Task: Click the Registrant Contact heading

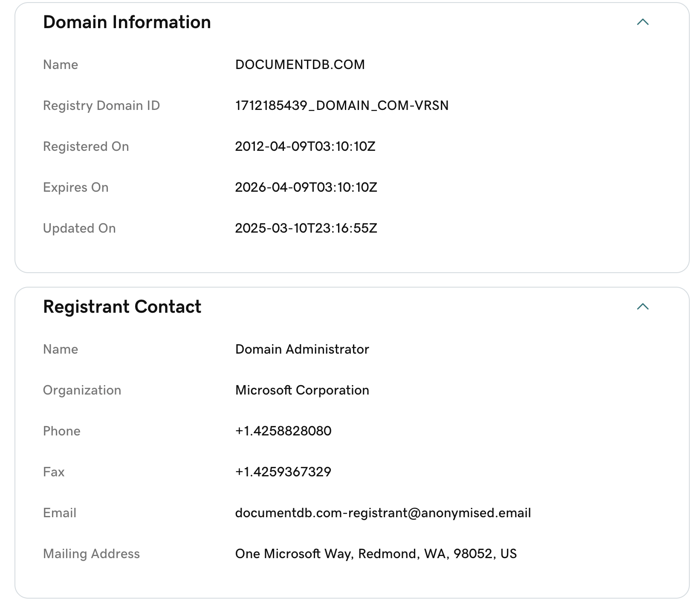Action: click(122, 307)
